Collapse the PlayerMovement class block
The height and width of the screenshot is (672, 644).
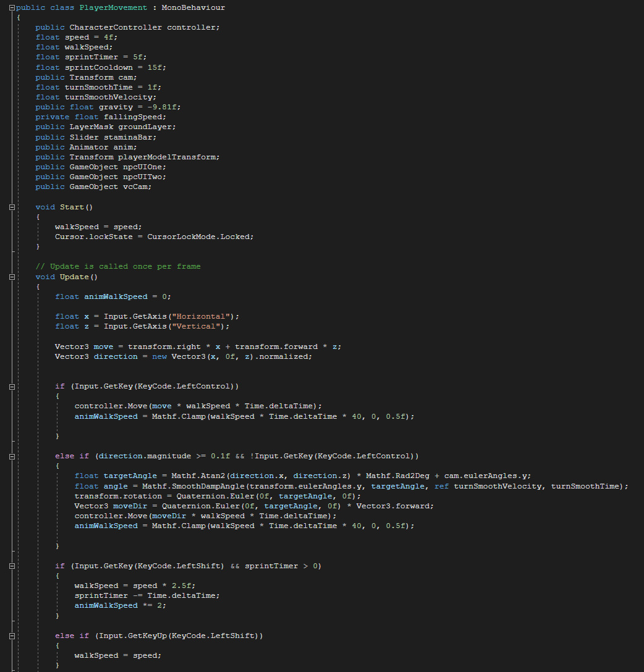click(x=12, y=7)
